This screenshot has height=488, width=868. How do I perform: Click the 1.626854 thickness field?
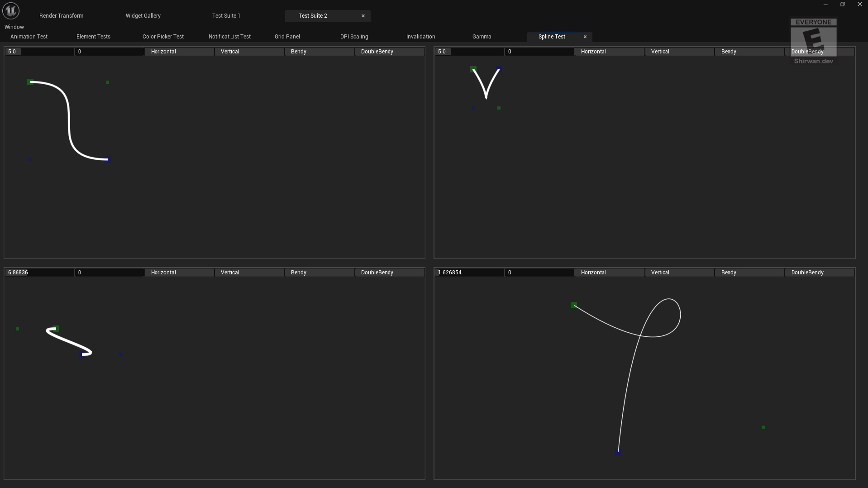pyautogui.click(x=470, y=273)
